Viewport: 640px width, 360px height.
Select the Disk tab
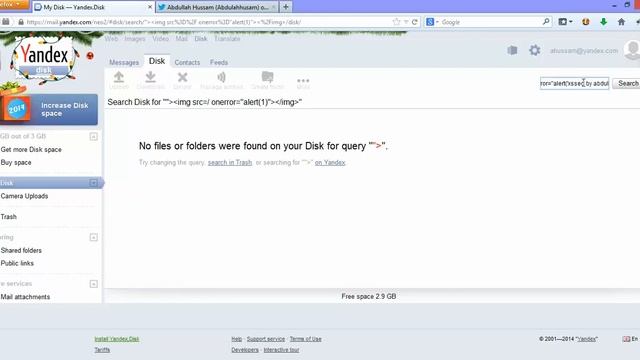157,61
